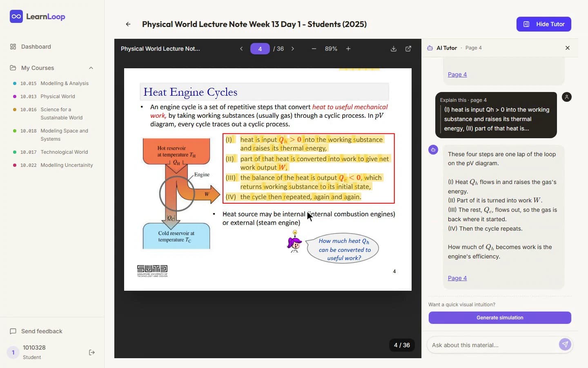Click the tutor bot avatar beside the reply
The image size is (588, 368).
433,150
